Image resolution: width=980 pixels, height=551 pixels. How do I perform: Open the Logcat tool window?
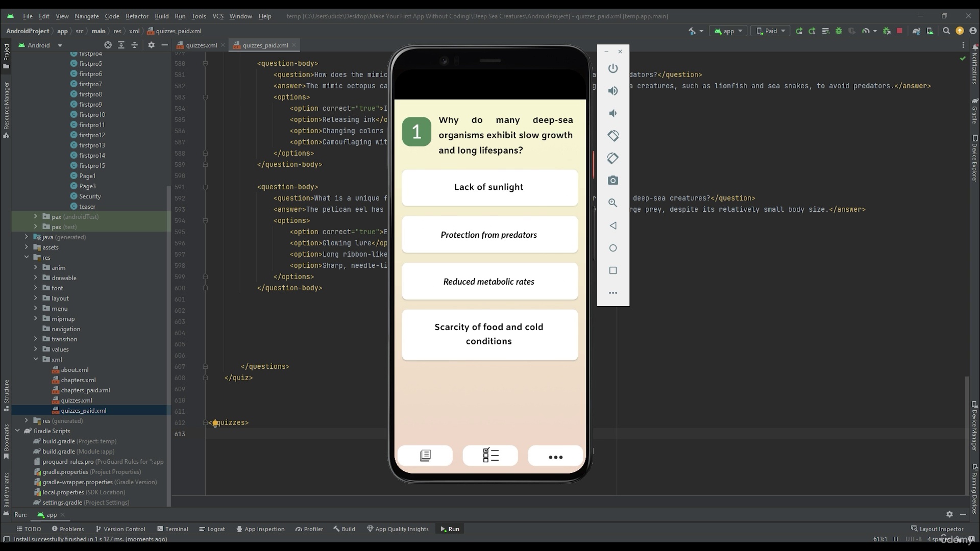pos(212,529)
